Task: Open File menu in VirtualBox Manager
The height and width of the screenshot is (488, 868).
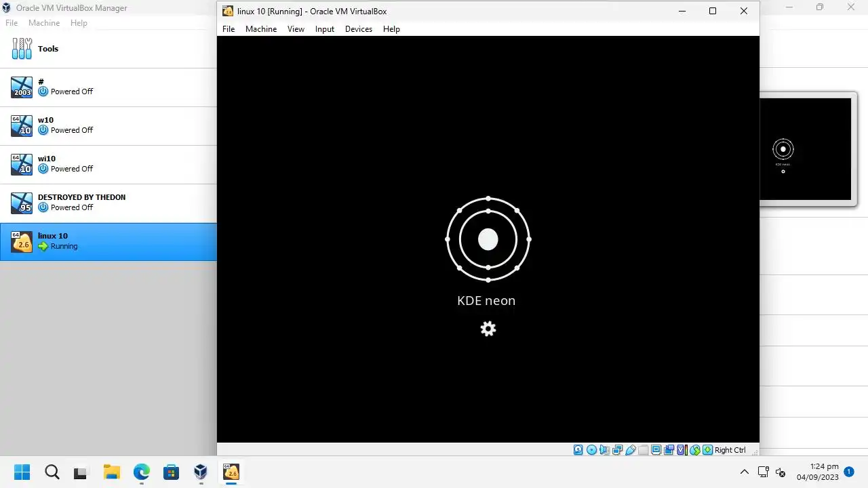Action: (x=12, y=23)
